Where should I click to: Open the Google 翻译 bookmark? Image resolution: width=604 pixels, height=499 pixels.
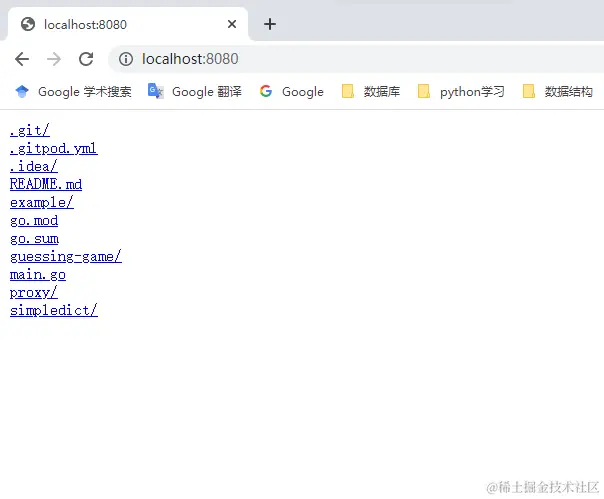point(195,92)
